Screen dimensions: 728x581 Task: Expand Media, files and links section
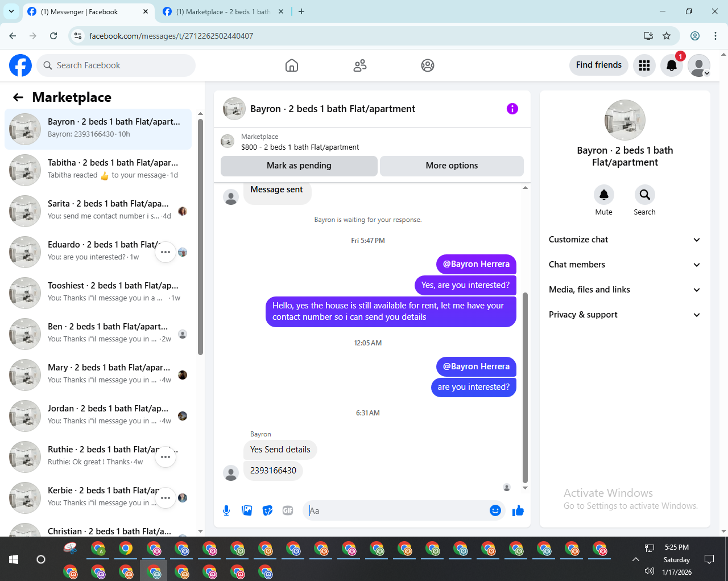pyautogui.click(x=625, y=290)
